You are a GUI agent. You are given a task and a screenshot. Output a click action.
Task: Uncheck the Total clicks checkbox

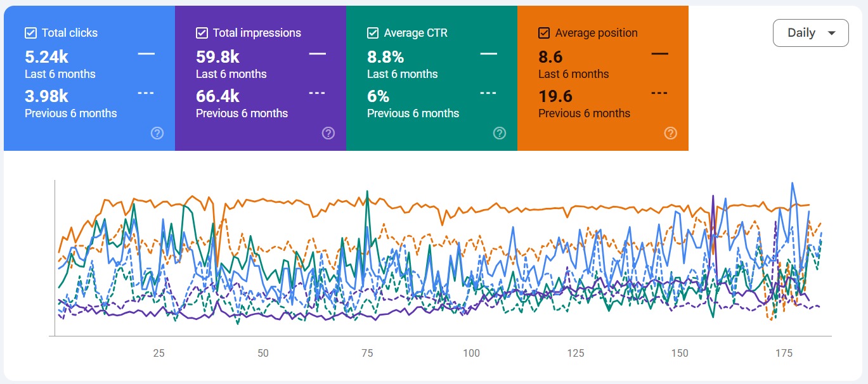click(x=30, y=33)
